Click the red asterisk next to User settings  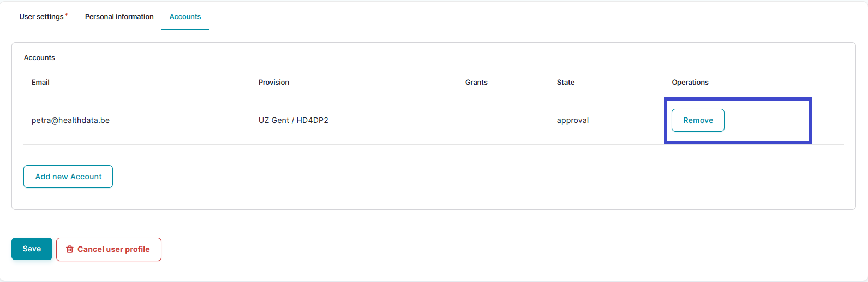(67, 15)
